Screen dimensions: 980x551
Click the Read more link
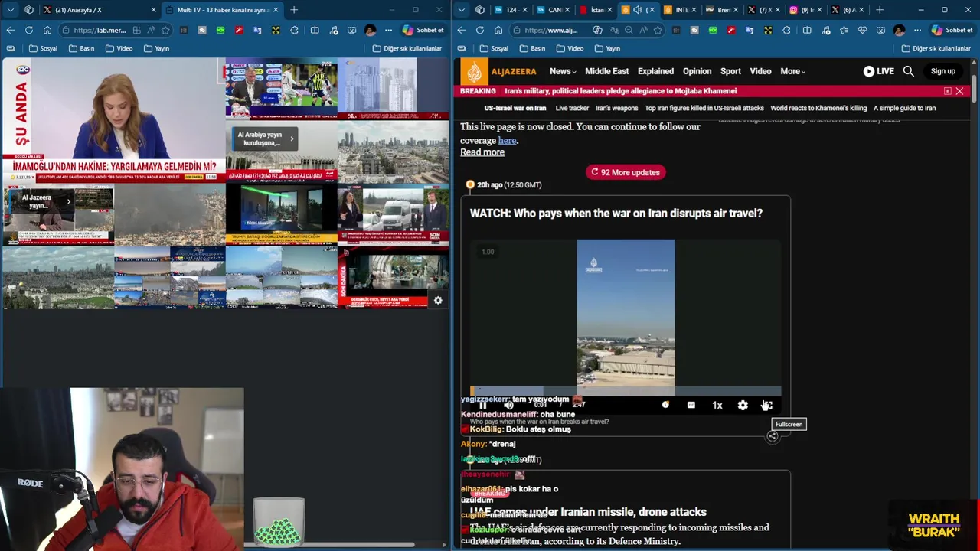[482, 152]
